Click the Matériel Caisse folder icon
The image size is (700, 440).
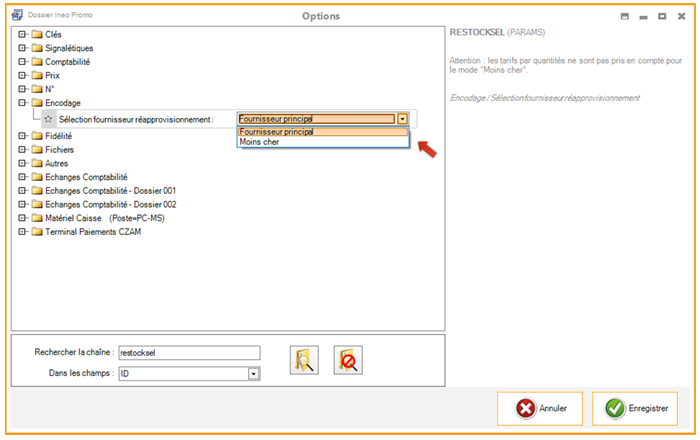[37, 217]
